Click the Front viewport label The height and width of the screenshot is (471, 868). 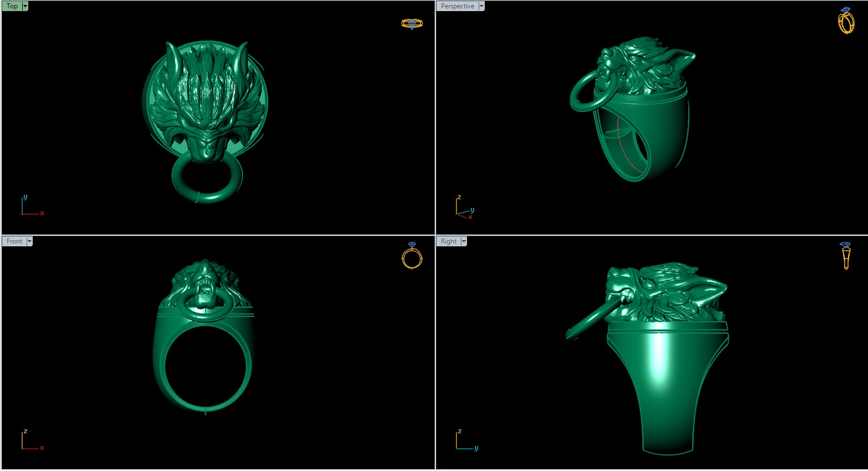point(14,241)
